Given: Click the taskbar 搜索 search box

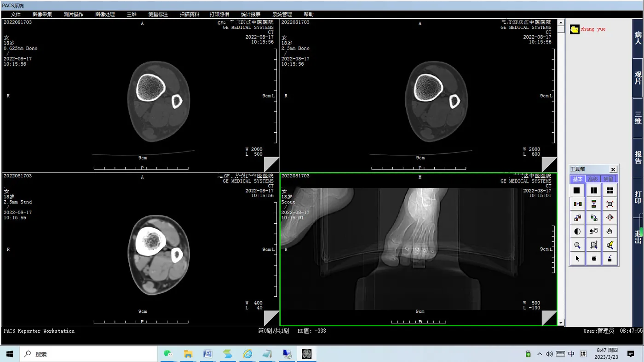Looking at the screenshot, I should (x=89, y=354).
